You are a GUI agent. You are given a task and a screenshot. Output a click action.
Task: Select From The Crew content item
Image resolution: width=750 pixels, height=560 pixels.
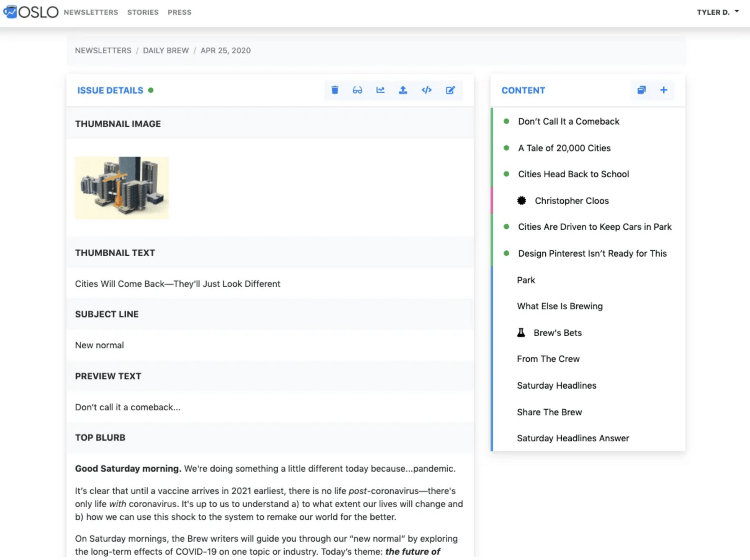(548, 359)
